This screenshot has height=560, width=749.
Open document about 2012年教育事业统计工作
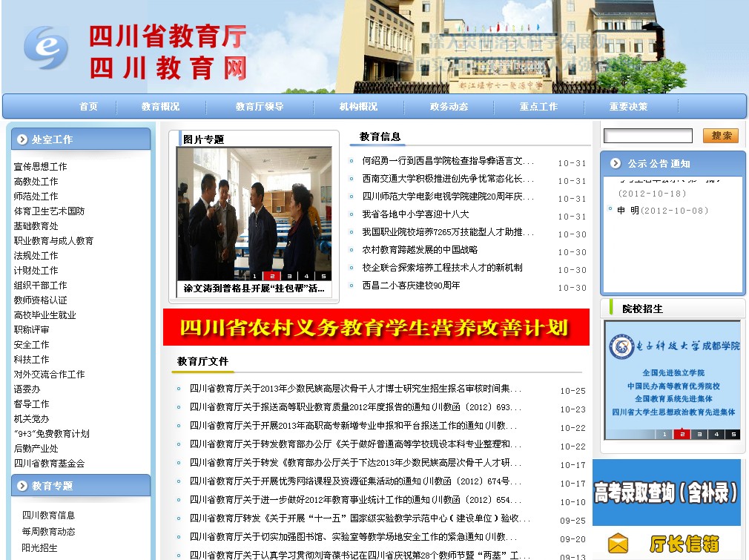coord(355,500)
